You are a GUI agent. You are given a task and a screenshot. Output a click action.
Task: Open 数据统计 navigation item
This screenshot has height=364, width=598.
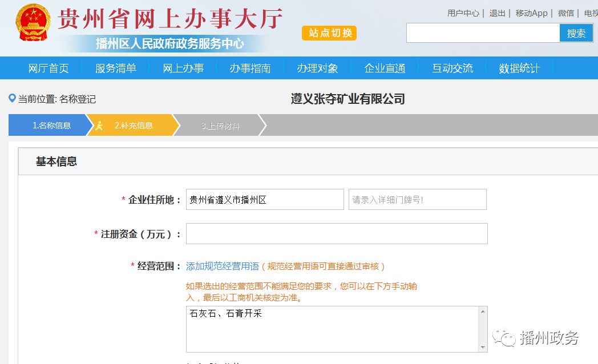[x=519, y=68]
